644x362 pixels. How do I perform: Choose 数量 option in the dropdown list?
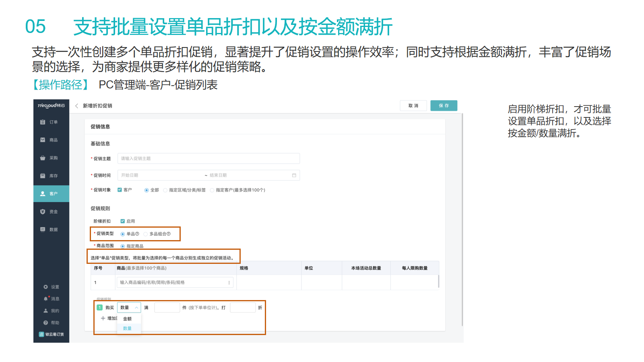pyautogui.click(x=129, y=328)
